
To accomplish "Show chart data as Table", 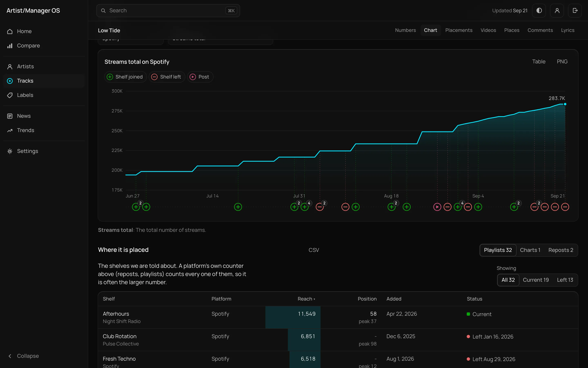I will 539,62.
